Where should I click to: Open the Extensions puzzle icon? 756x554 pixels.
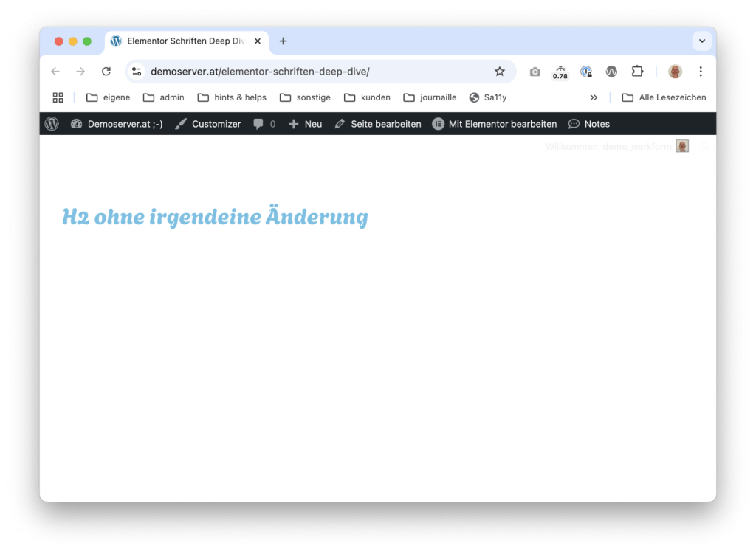pos(637,72)
